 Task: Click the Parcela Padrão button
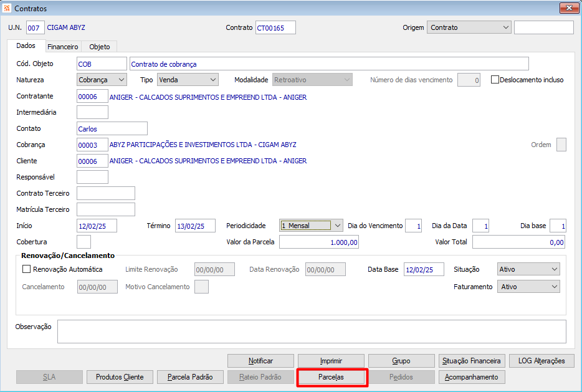pyautogui.click(x=190, y=377)
